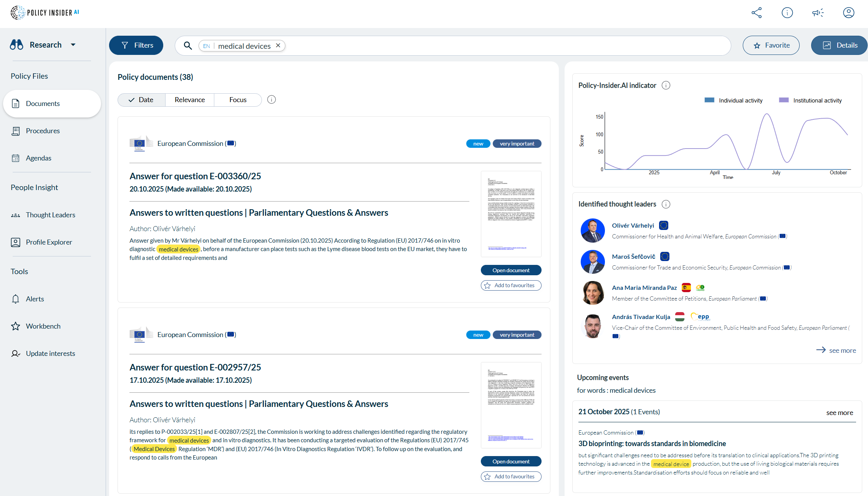Open 3D bioprinting event link
868x496 pixels.
652,443
